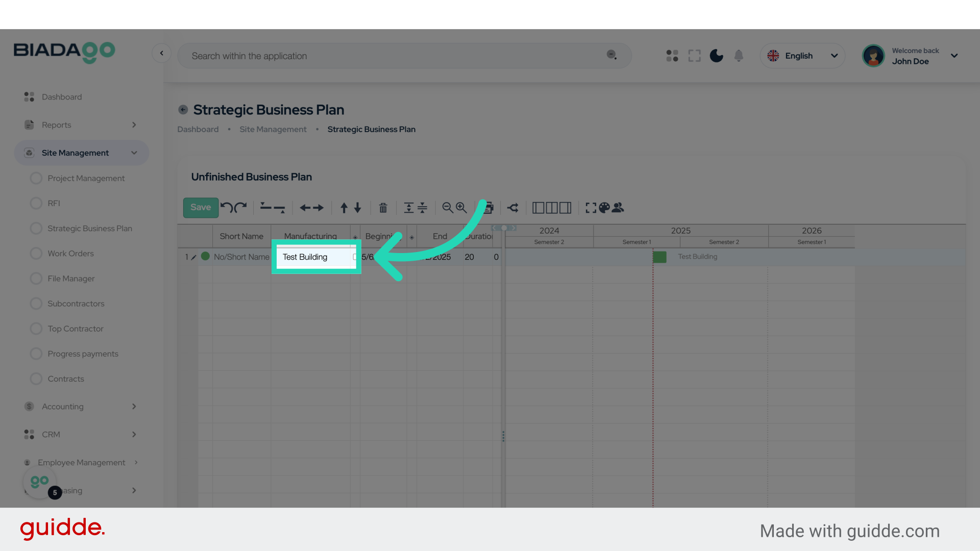Zoom in the Gantt timeline
This screenshot has width=980, height=551.
461,208
